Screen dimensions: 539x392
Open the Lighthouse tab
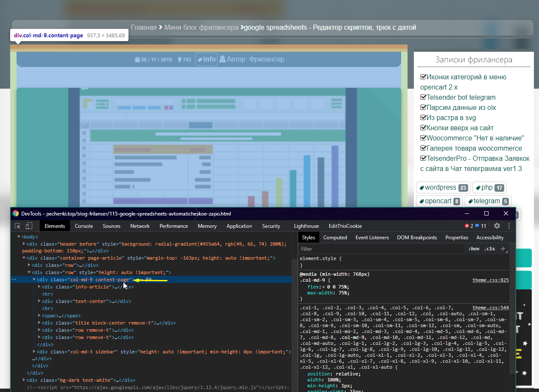coord(306,226)
